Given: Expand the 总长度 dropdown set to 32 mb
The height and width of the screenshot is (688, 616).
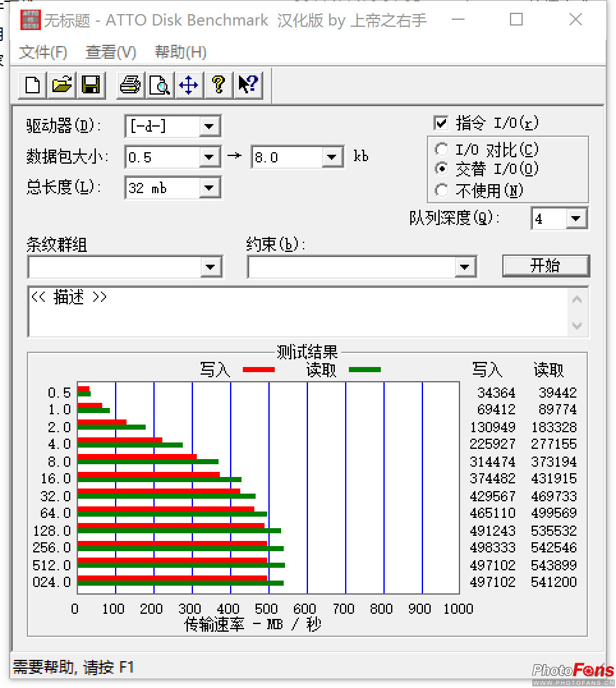Looking at the screenshot, I should click(x=210, y=187).
